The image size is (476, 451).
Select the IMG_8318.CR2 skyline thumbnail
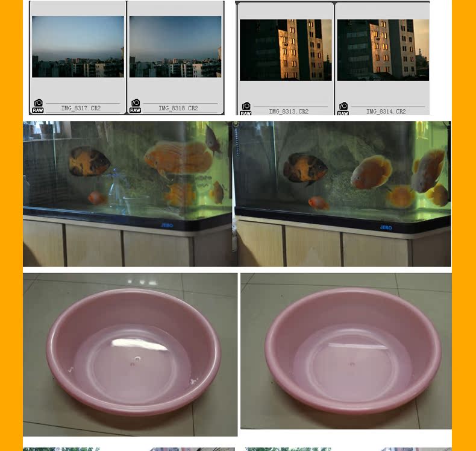click(x=175, y=47)
